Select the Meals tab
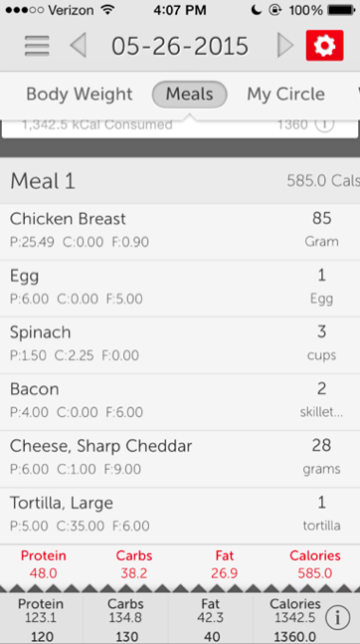The width and height of the screenshot is (360, 644). (189, 94)
